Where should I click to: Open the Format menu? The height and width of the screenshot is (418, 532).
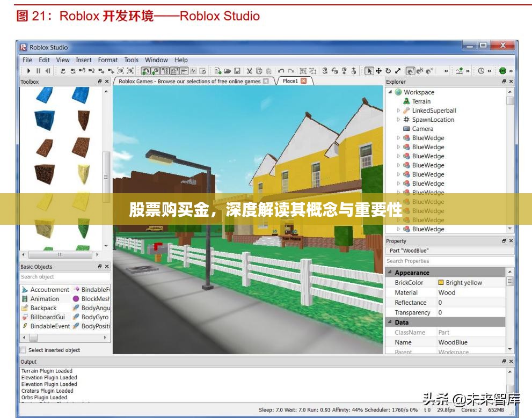107,60
